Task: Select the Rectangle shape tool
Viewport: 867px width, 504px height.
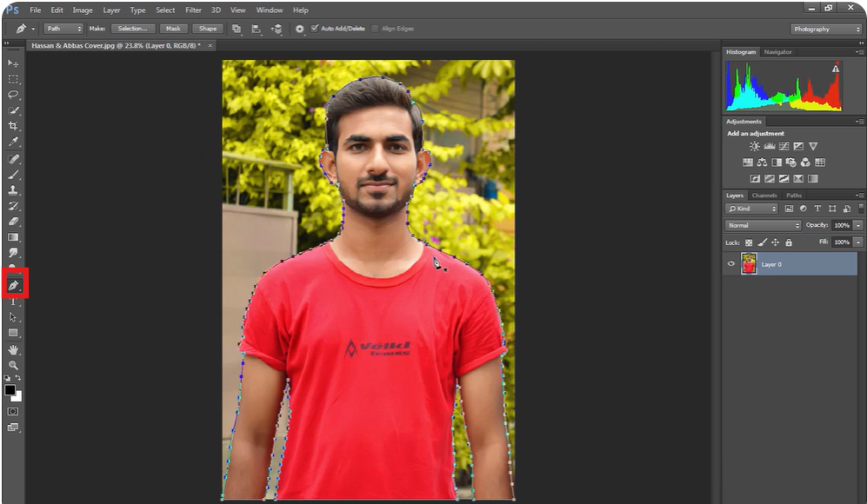Action: [13, 333]
